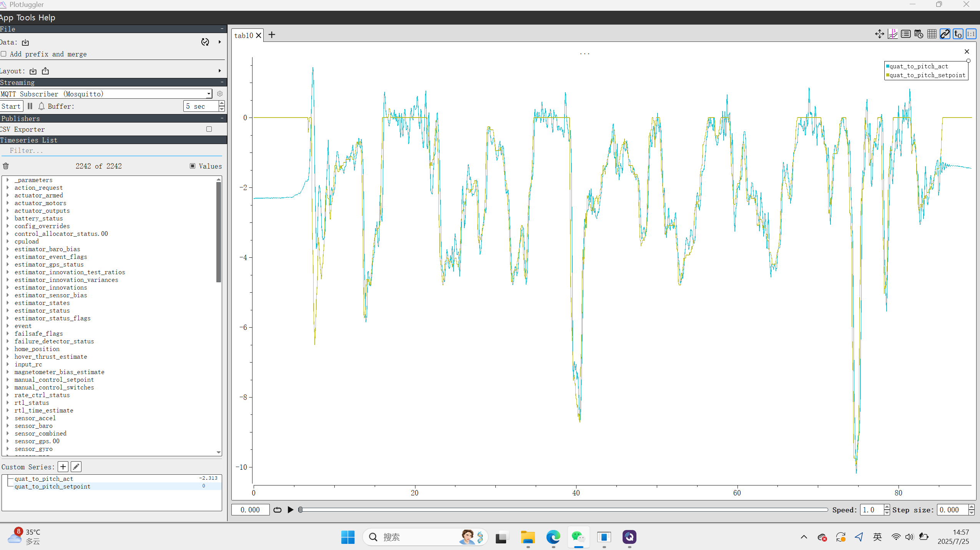Close the tab10 tab
The height and width of the screenshot is (550, 980).
(x=259, y=35)
